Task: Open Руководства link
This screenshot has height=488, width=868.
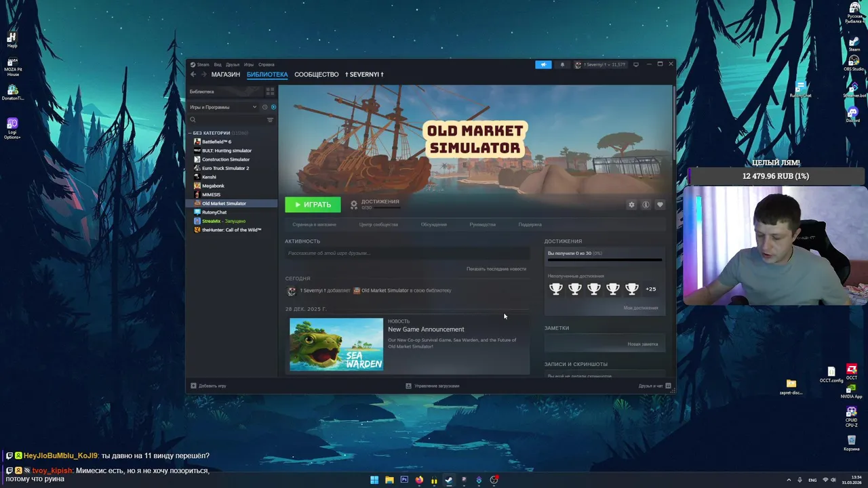Action: coord(482,224)
